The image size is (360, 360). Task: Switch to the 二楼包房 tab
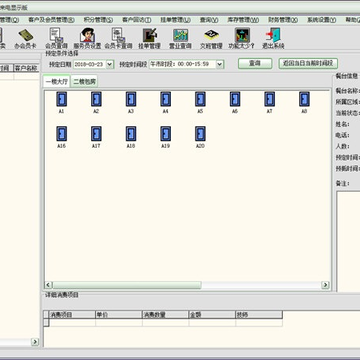84,82
